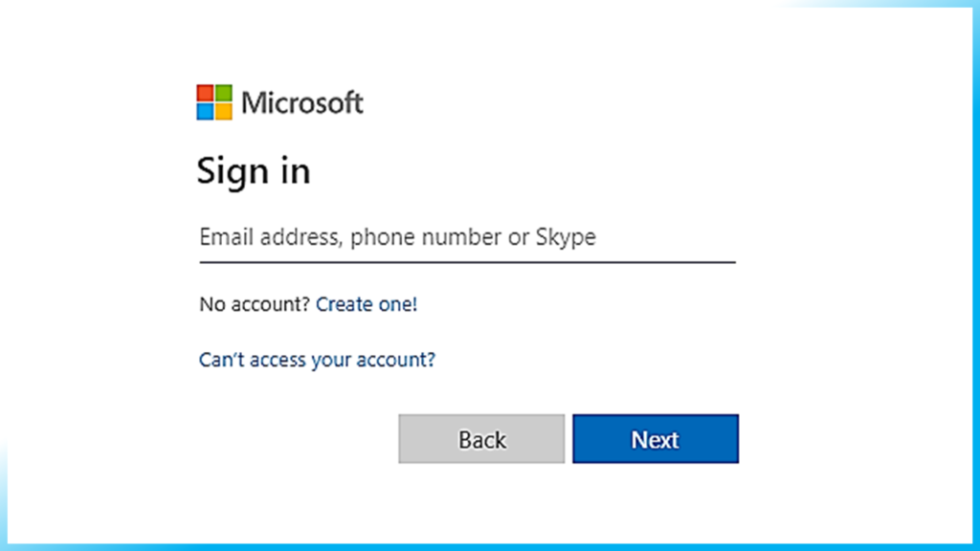Click the Microsoft wordmark text
Viewport: 980px width, 551px height.
302,102
